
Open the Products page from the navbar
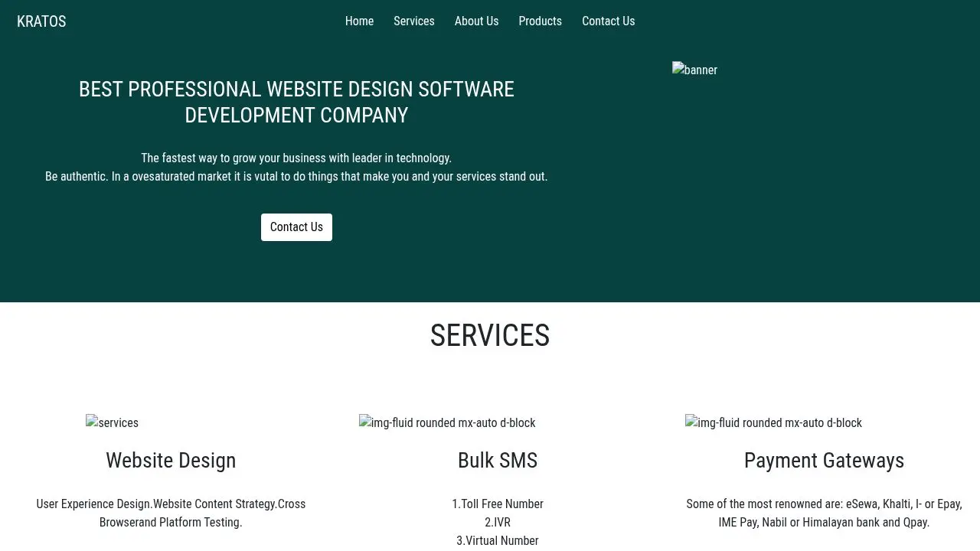(540, 21)
